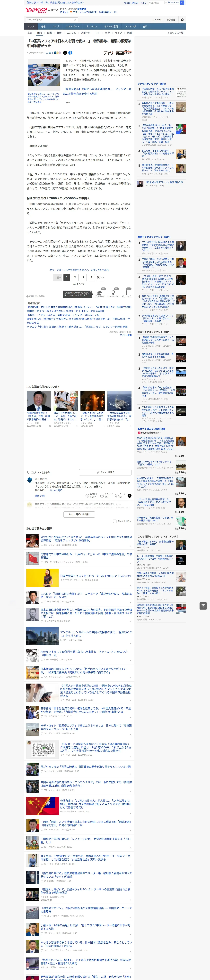Open magazine ranking item 1 ホテル密会 link

point(158,246)
